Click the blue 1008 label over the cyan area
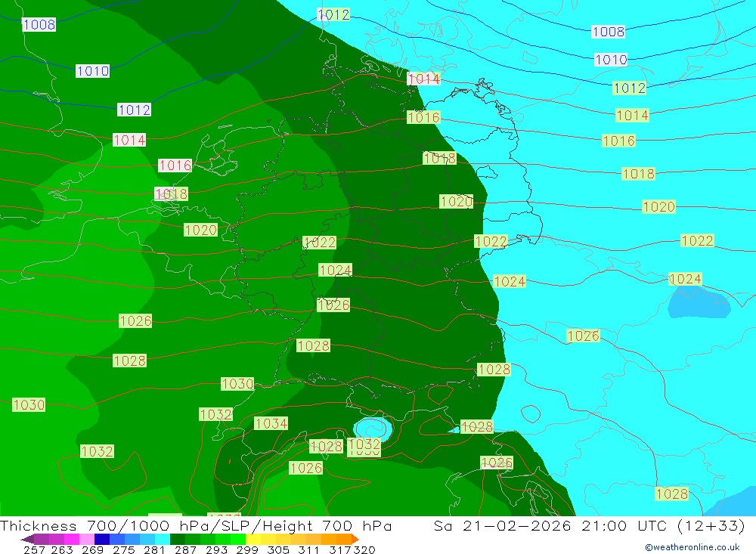Screen dimensions: 756x554 click(x=608, y=31)
